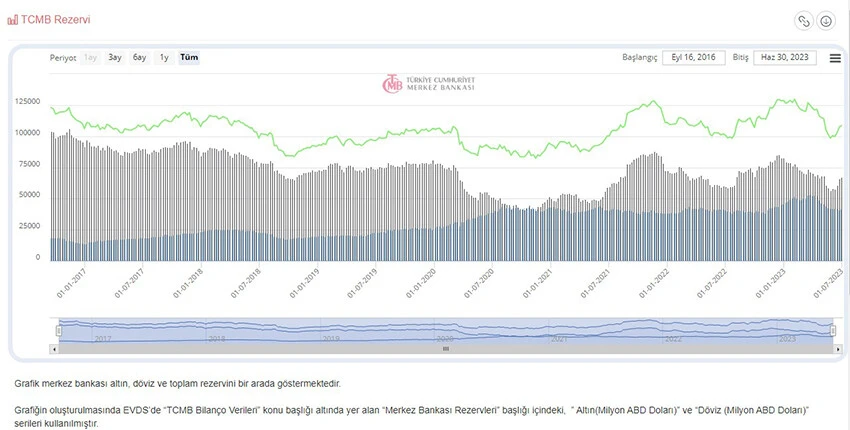The height and width of the screenshot is (430, 850).
Task: Select the 6ay period
Action: (140, 58)
